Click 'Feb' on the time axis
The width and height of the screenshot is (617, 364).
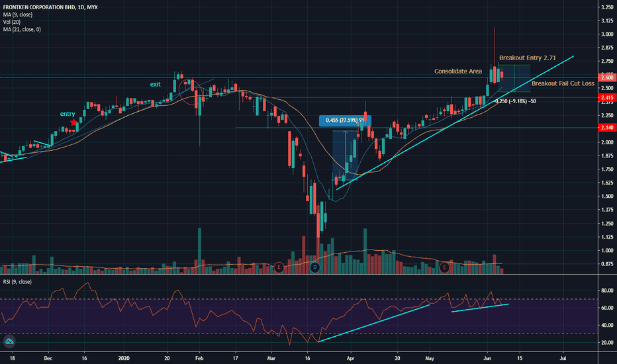(x=199, y=358)
